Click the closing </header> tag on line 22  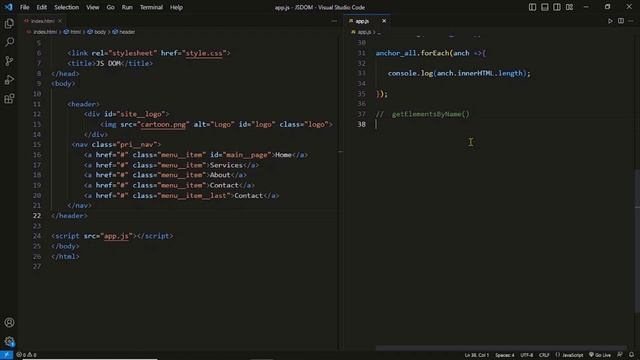coord(69,216)
